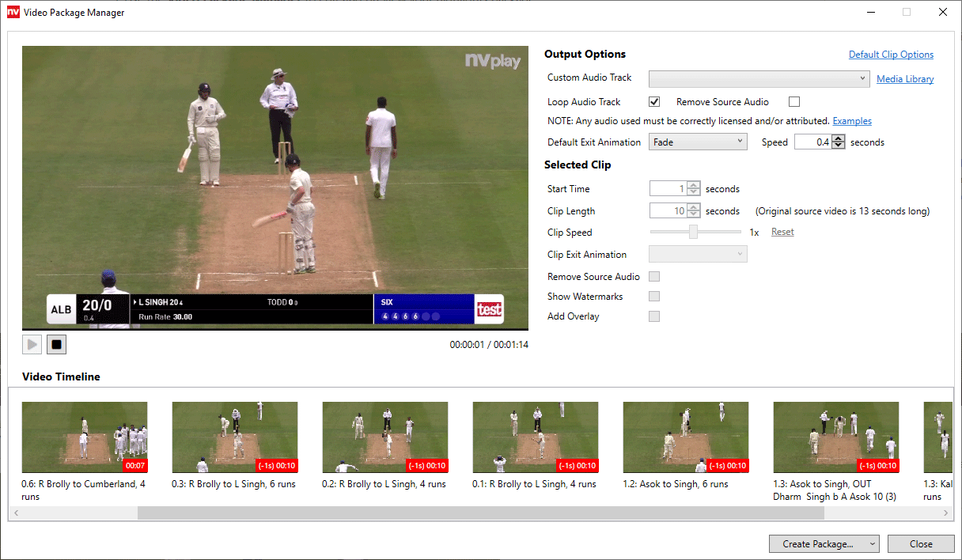Decrease Speed seconds with the down arrow
The width and height of the screenshot is (962, 560).
click(x=839, y=146)
